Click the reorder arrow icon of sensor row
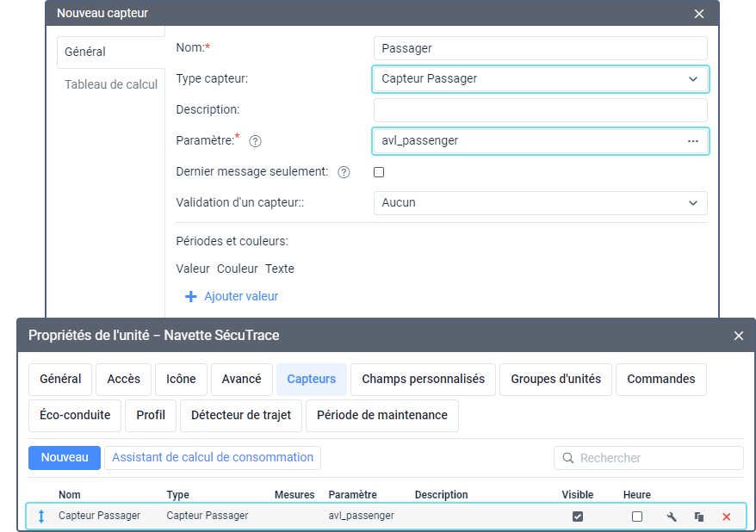Viewport: 756px width, 532px height. click(40, 517)
